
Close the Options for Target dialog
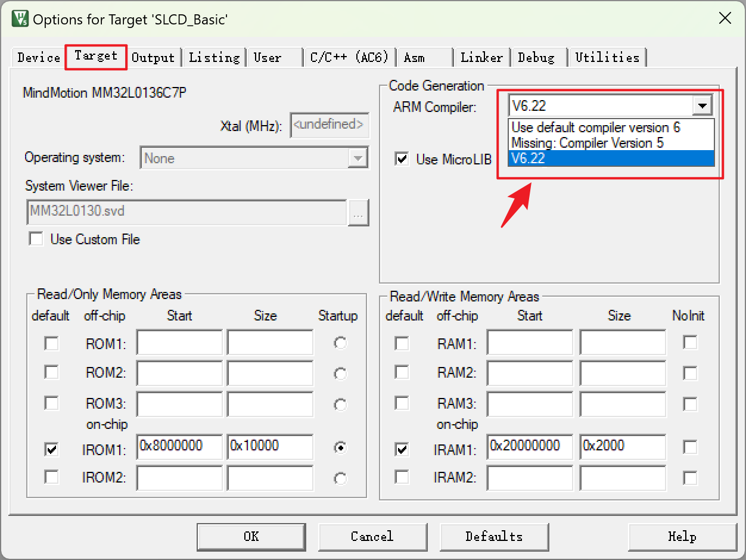(725, 18)
